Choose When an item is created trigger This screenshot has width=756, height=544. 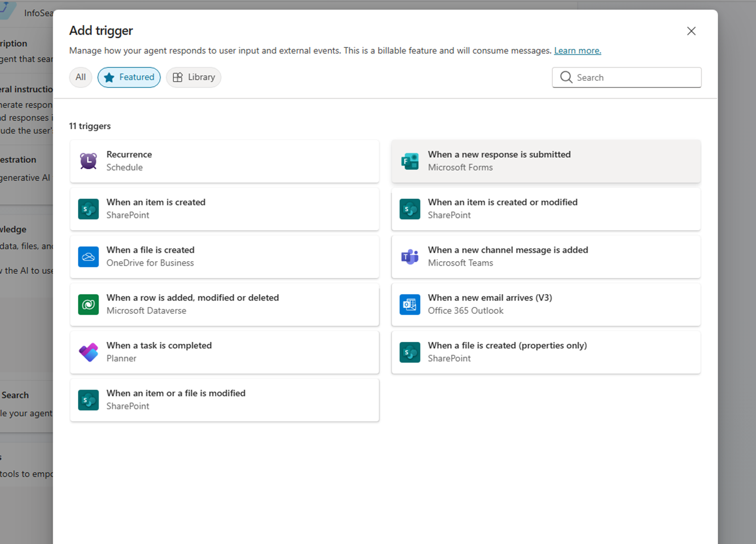[225, 209]
